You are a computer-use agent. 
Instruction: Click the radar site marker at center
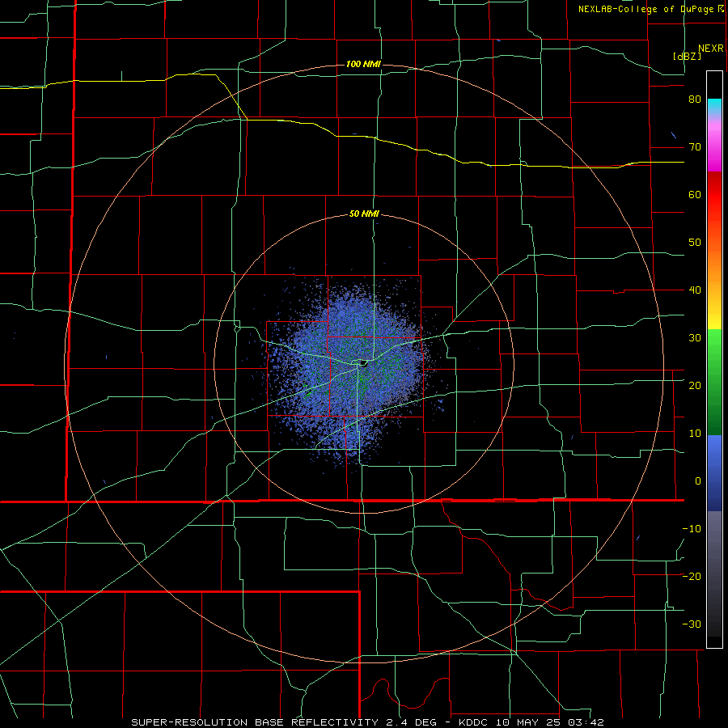click(363, 362)
